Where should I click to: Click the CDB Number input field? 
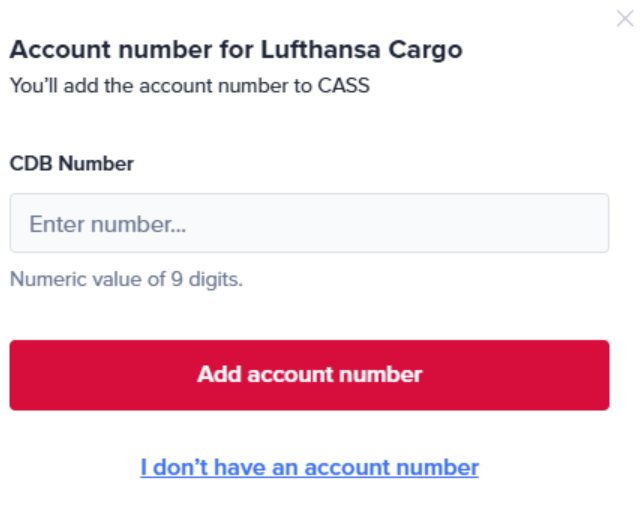309,223
